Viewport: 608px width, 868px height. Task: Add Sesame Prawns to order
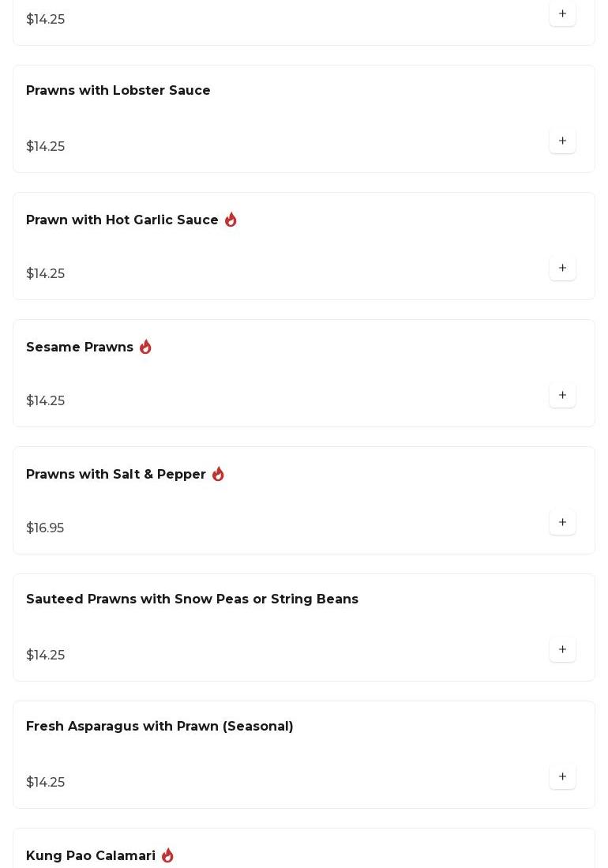pos(562,395)
